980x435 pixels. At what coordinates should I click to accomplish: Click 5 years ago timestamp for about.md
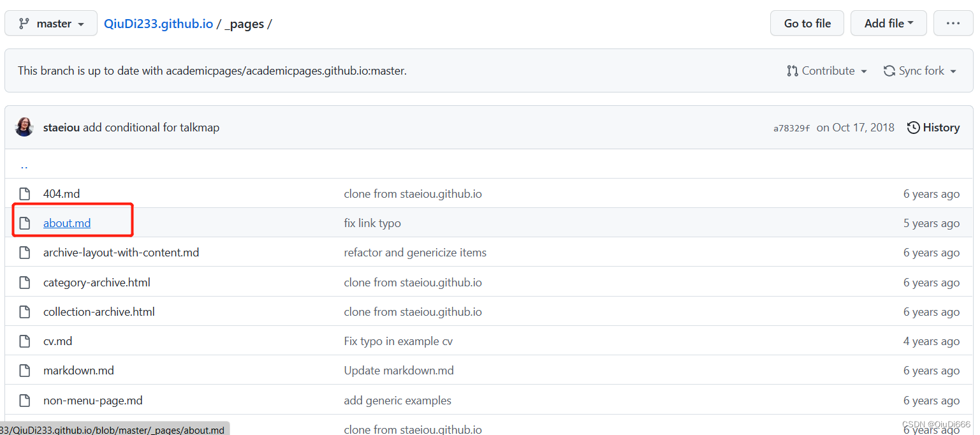[x=932, y=223]
